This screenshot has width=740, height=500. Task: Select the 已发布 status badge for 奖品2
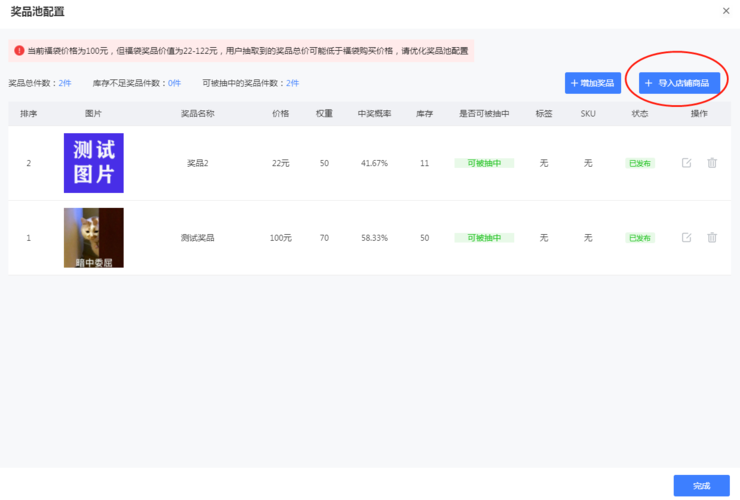click(640, 163)
